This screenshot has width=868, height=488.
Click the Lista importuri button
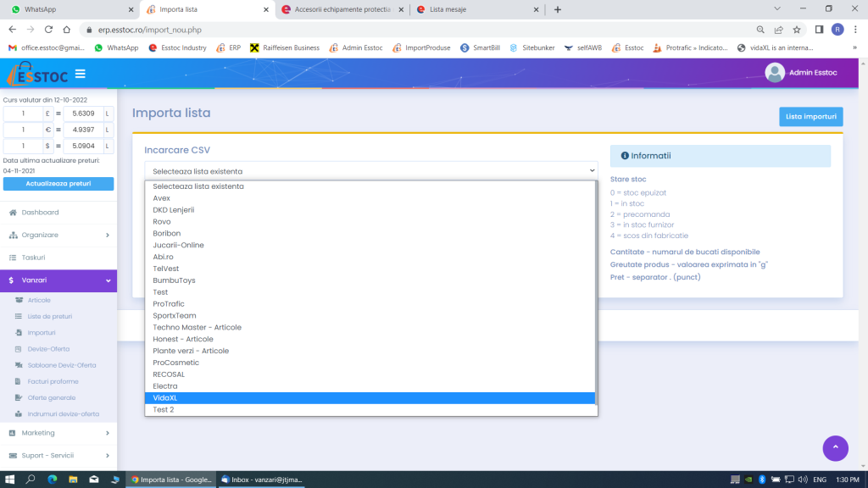pos(811,117)
